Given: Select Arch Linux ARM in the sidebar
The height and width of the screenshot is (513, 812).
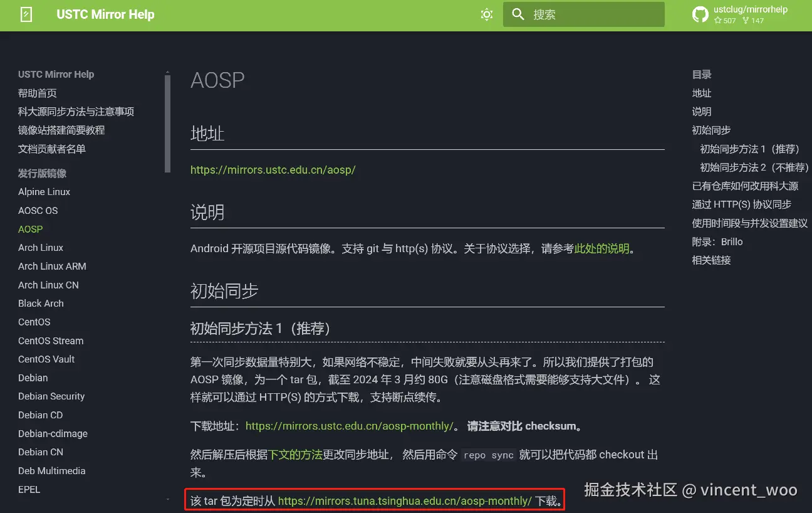Looking at the screenshot, I should 52,267.
